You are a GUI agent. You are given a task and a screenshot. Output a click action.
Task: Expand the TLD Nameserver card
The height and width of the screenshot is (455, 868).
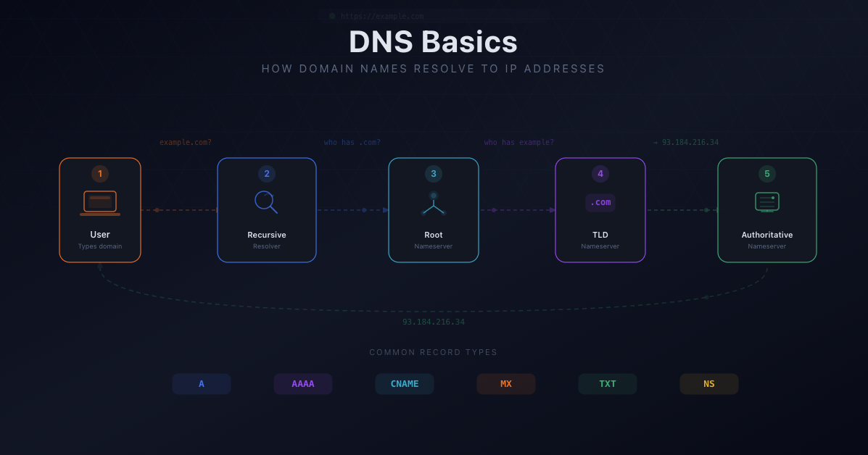coord(600,210)
